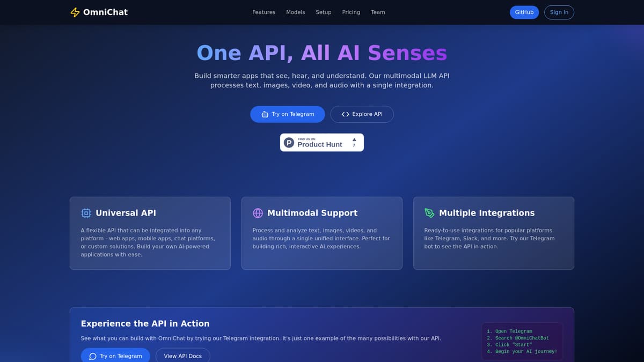Open the Team nav item
The width and height of the screenshot is (644, 362).
(378, 12)
